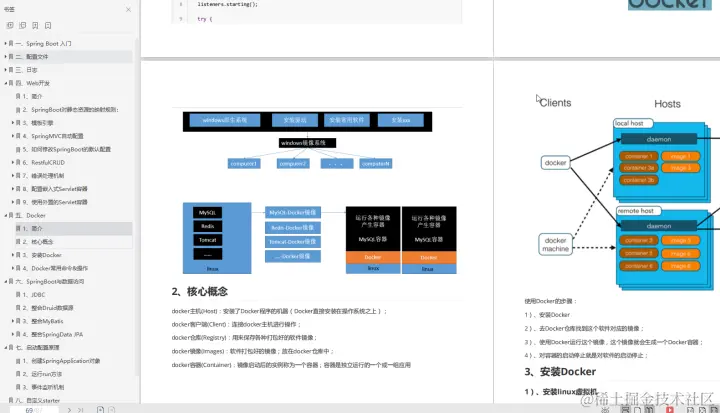Click the expand-all bookmarks icon with plus

[10, 25]
